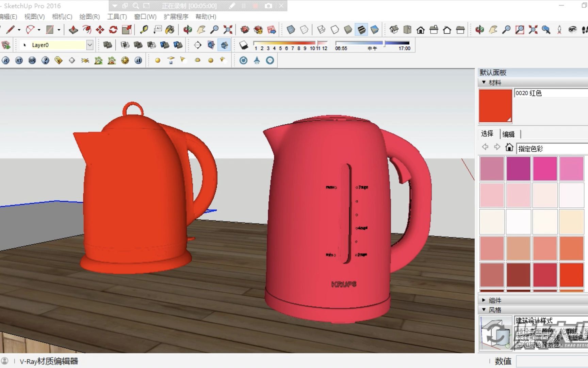This screenshot has width=588, height=368.
Task: Enable Hidden Line face style
Action: click(335, 30)
